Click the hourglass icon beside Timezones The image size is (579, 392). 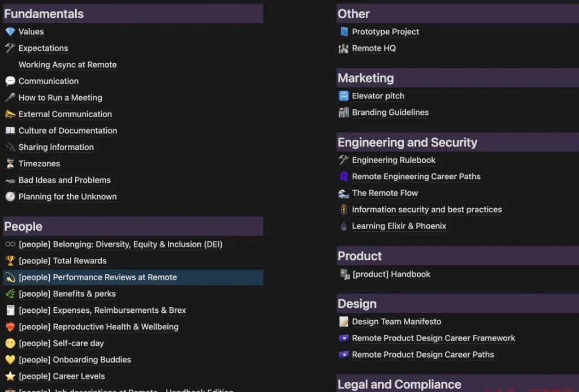click(x=10, y=164)
